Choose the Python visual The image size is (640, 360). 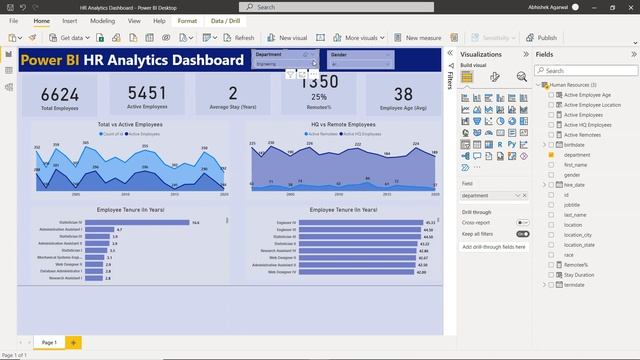coord(512,144)
